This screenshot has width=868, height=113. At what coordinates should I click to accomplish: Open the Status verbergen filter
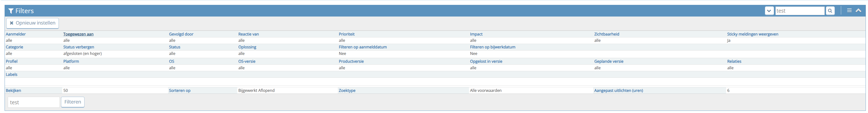(x=78, y=47)
